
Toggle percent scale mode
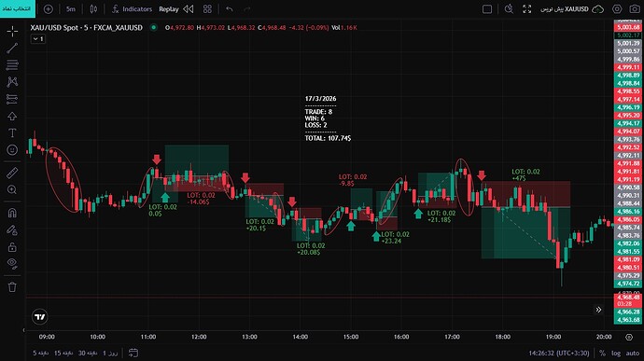click(602, 354)
